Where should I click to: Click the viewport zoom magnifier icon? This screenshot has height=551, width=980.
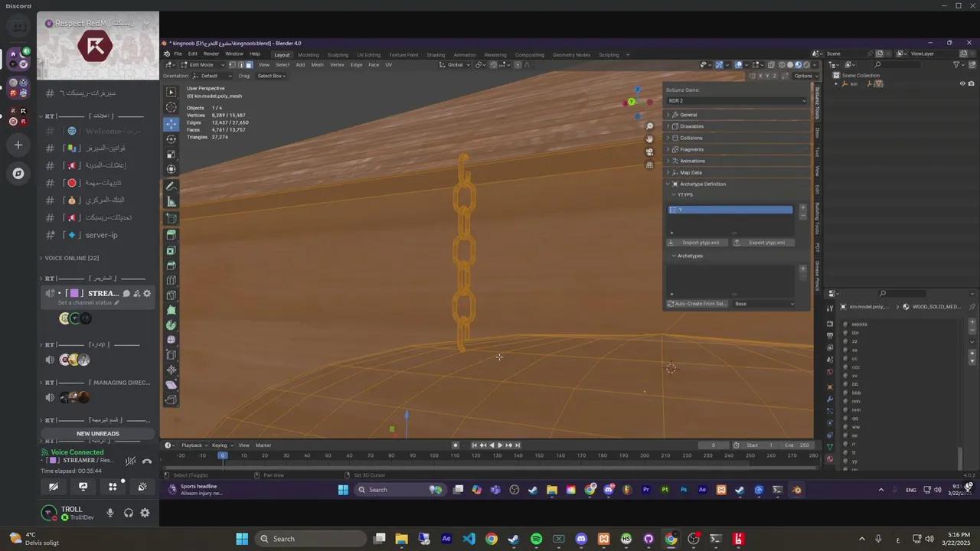click(649, 126)
